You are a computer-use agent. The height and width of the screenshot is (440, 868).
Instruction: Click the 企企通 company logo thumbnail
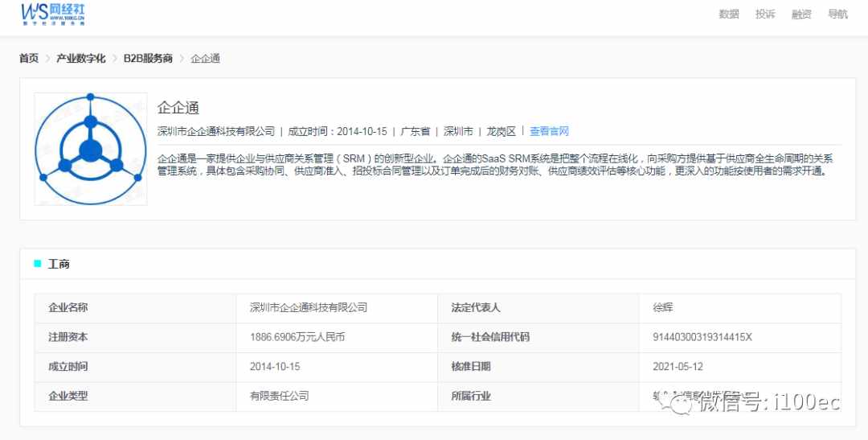tap(91, 149)
